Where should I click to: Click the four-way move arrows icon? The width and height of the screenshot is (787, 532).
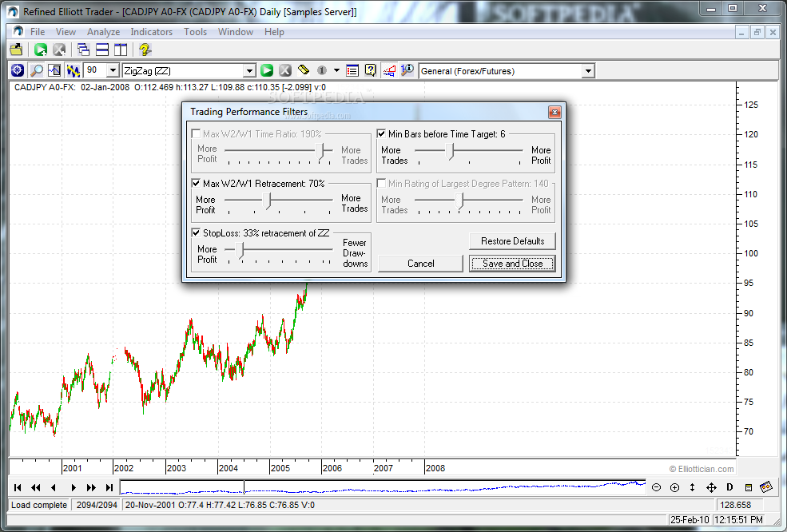(711, 487)
